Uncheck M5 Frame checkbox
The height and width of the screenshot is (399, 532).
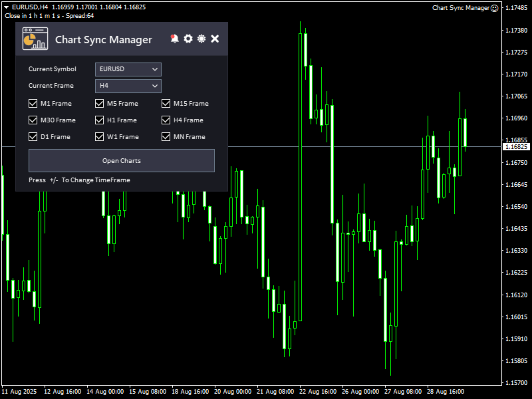point(99,104)
